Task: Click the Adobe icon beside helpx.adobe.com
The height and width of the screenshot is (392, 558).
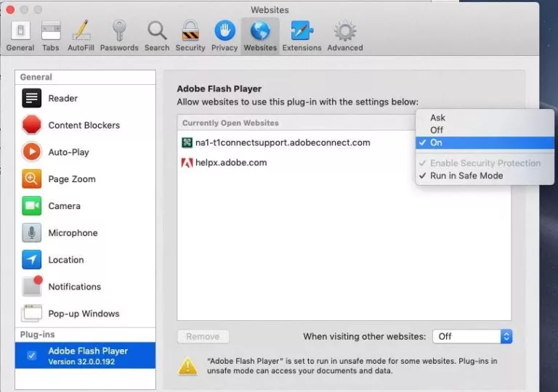Action: [x=187, y=163]
